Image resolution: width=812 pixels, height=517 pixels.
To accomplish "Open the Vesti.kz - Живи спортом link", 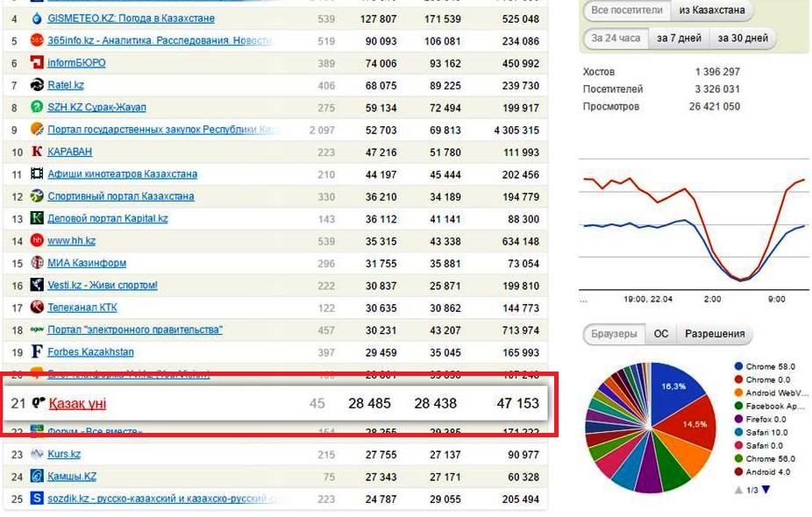I will [x=103, y=285].
